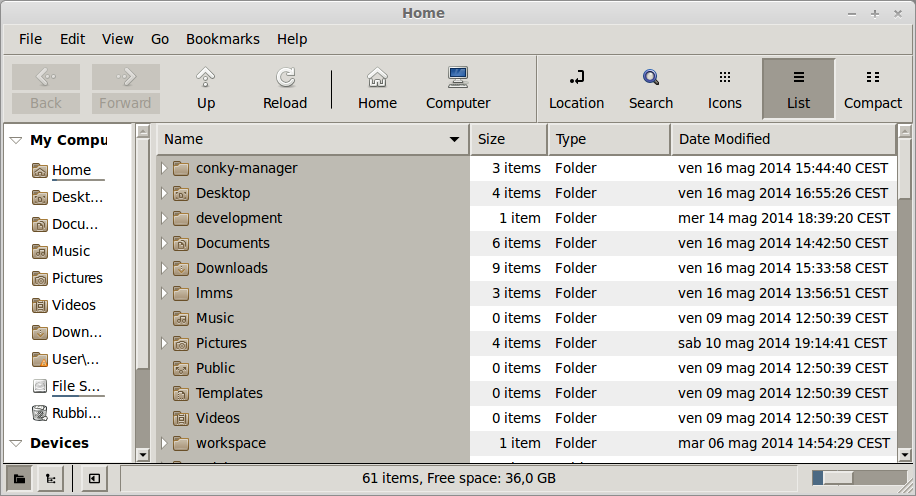Open the View menu
This screenshot has height=496, width=916.
pos(117,39)
